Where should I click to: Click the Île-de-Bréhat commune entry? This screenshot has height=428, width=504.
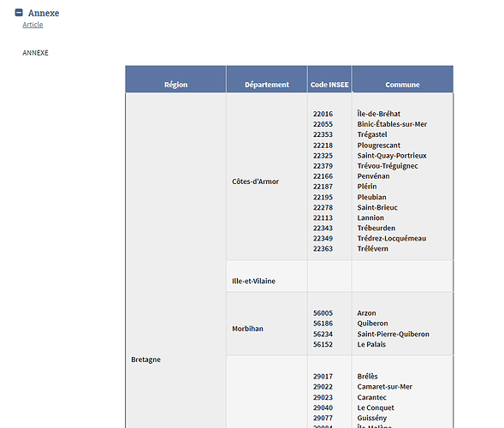379,114
